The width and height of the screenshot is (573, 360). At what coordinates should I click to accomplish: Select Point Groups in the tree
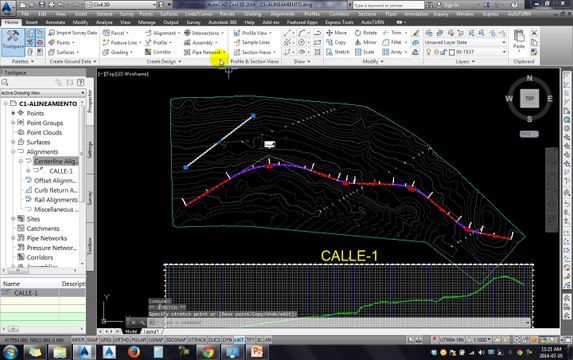pyautogui.click(x=45, y=123)
